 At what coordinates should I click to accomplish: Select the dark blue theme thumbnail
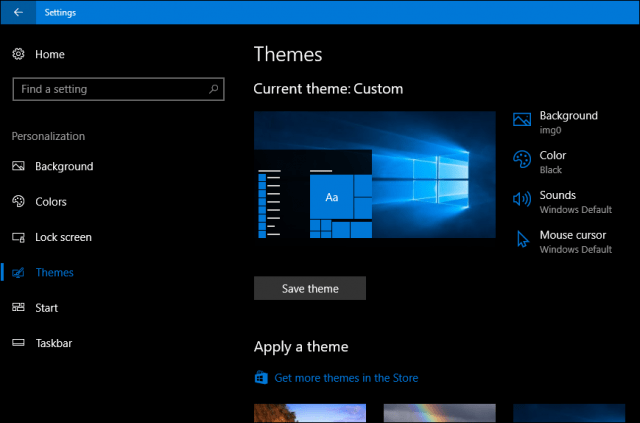tap(569, 413)
